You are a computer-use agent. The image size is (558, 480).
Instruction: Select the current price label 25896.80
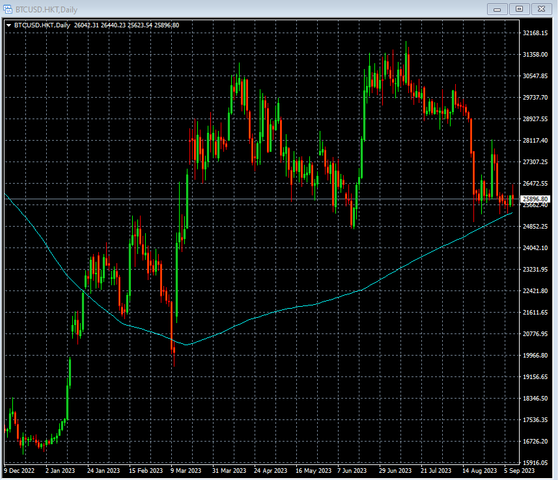coord(535,199)
